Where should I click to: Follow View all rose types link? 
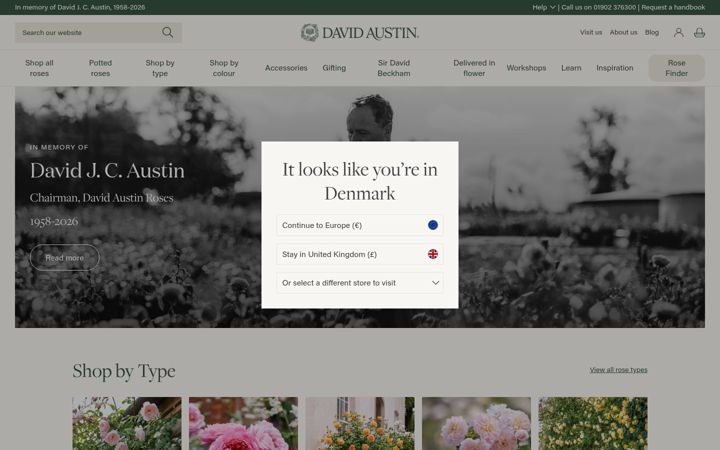click(618, 370)
